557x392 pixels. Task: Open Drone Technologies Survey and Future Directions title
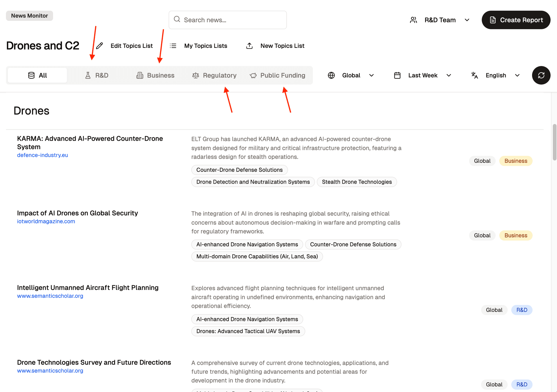94,362
